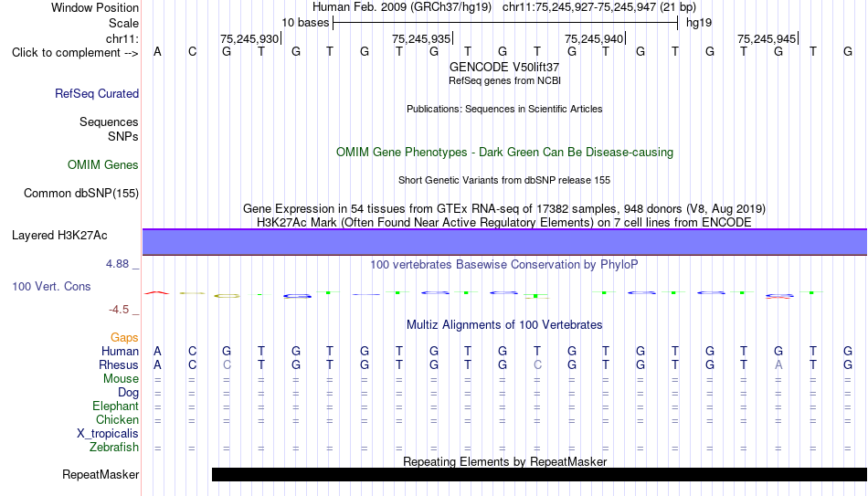Click the black RepeatMasker element bar
This screenshot has height=496, width=868.
coord(539,474)
